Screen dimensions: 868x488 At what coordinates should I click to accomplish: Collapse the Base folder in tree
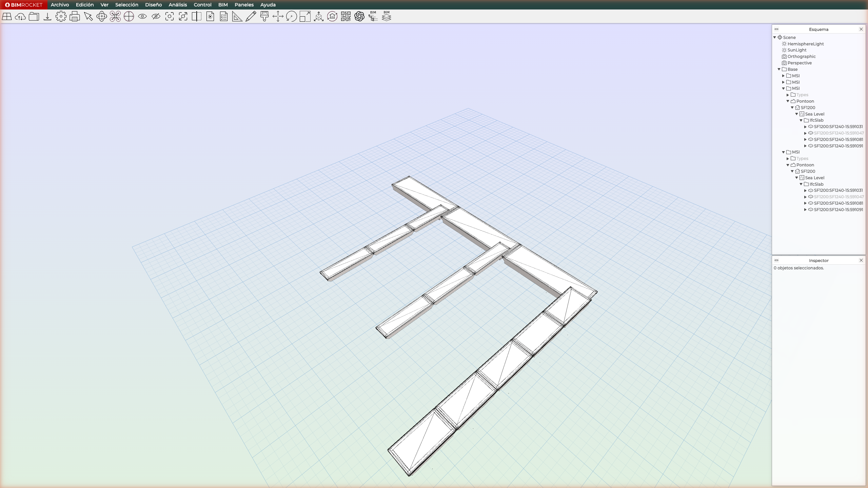[779, 69]
